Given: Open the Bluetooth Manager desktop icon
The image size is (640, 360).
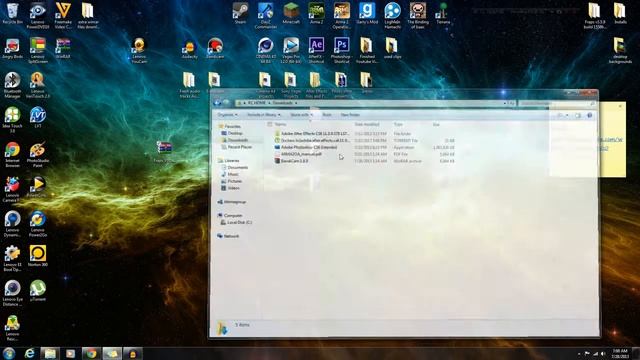Looking at the screenshot, I should (12, 85).
